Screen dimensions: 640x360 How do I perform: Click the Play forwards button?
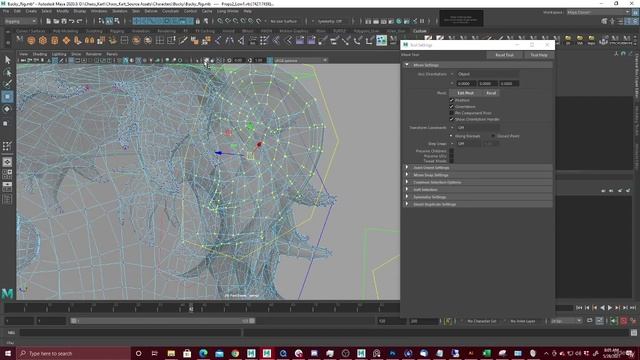[x=609, y=307]
